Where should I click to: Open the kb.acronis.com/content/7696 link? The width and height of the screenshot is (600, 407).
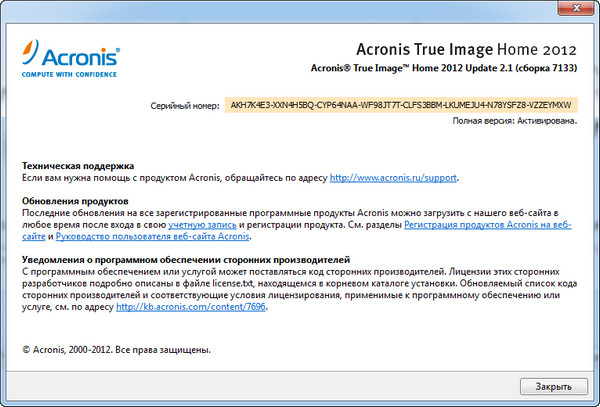pyautogui.click(x=191, y=307)
